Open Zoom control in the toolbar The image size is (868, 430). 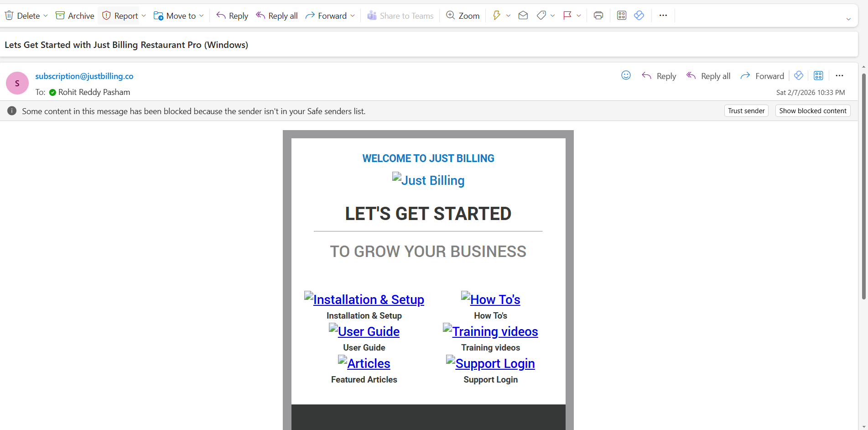463,16
